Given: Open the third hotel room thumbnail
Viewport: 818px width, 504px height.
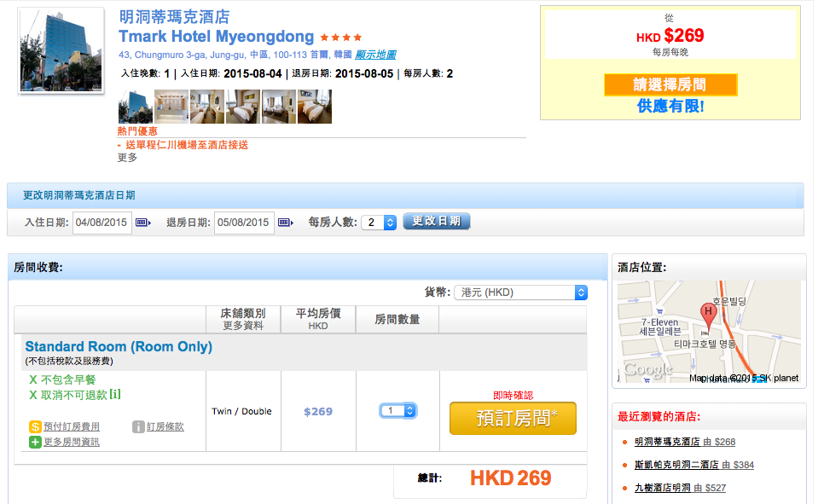Looking at the screenshot, I should (207, 107).
